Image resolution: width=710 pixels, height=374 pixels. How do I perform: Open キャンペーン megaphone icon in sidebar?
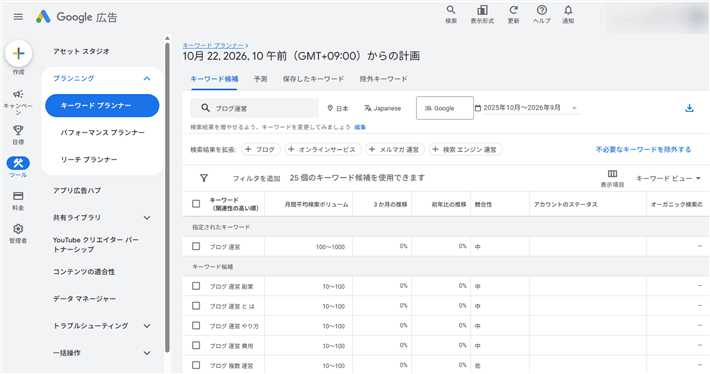point(18,94)
